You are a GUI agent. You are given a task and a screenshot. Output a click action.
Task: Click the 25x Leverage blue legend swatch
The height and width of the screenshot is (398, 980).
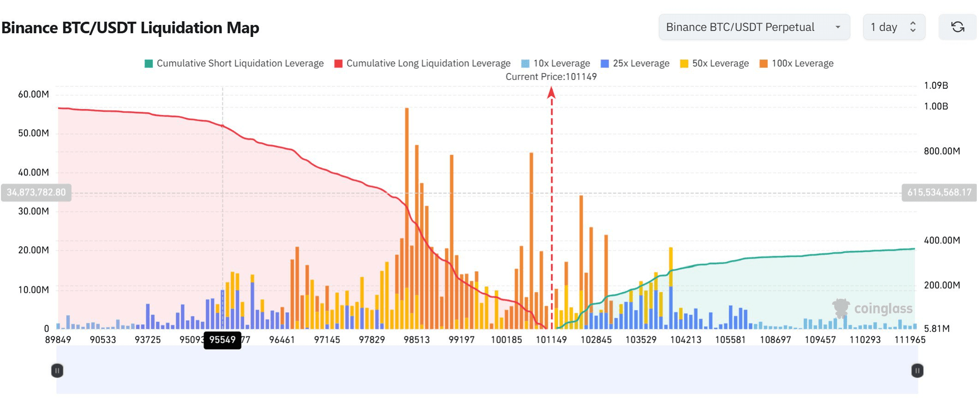click(x=605, y=64)
